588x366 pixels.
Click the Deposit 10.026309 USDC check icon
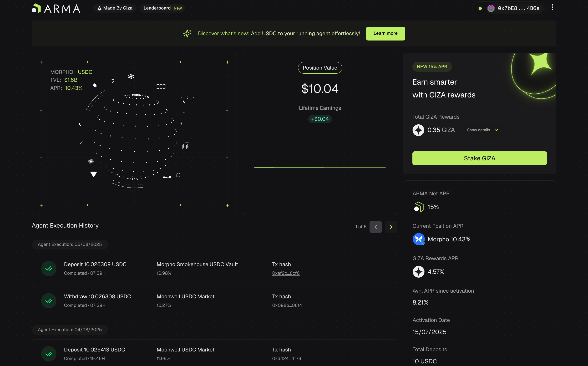tap(49, 269)
